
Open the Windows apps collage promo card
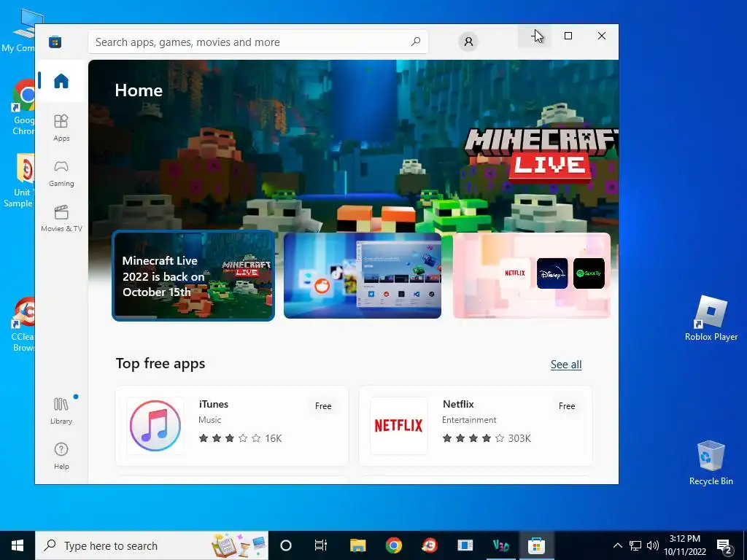(363, 276)
